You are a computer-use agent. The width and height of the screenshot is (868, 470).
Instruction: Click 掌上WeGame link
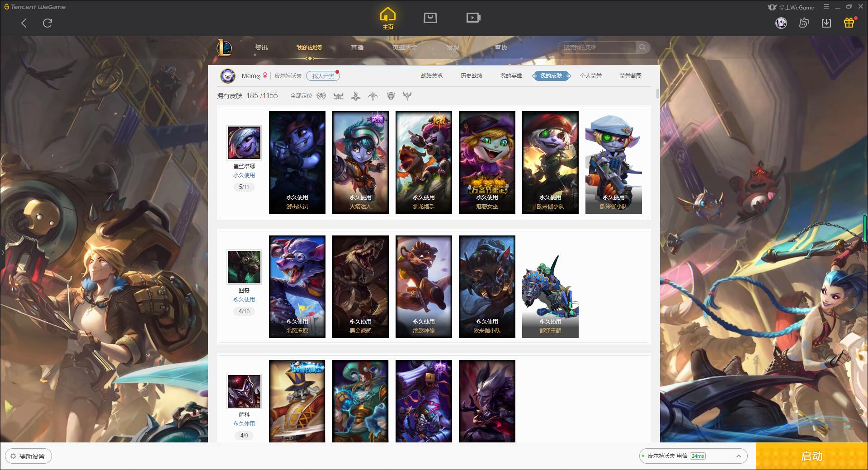(791, 7)
